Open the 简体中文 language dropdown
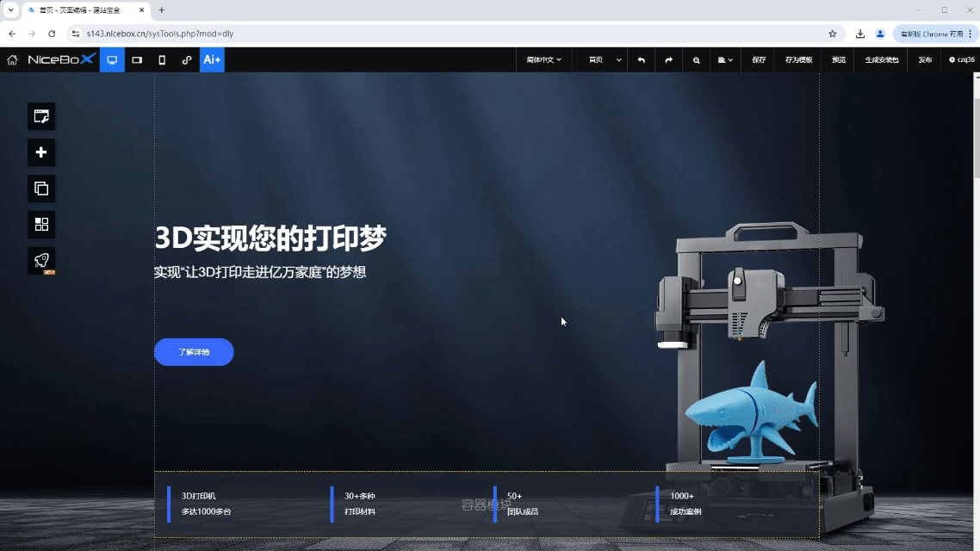The height and width of the screenshot is (551, 980). coord(543,60)
